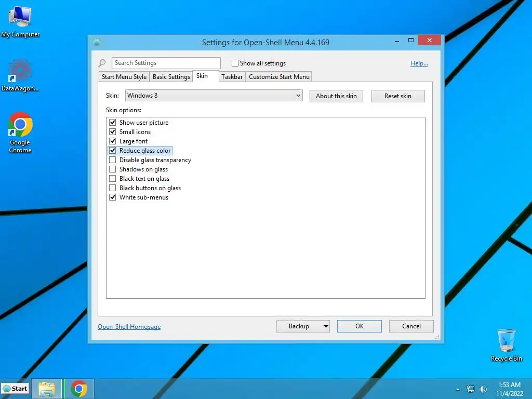Uncheck Show user picture

click(113, 123)
